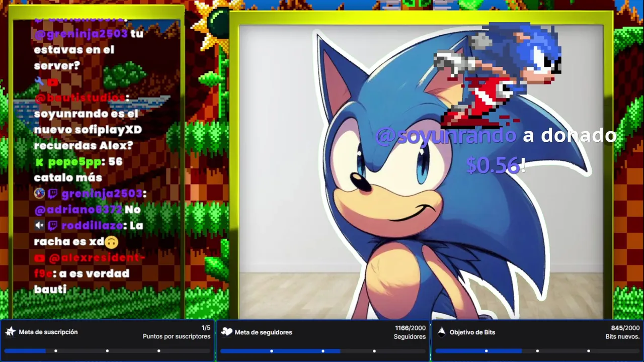Click the 'recuerdas Alex?' chat line

(84, 146)
